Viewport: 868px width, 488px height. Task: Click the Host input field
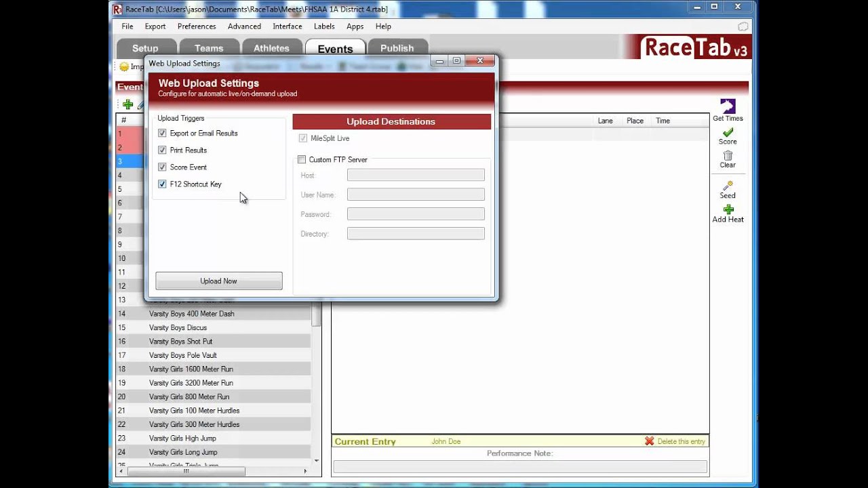[x=416, y=176]
